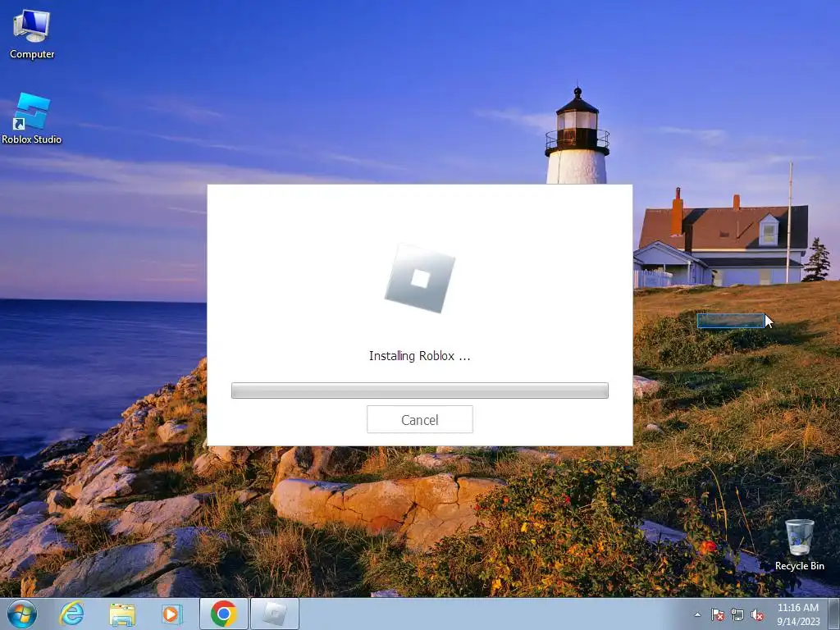
Task: Click the Roblox installer taskbar button
Action: 274,614
